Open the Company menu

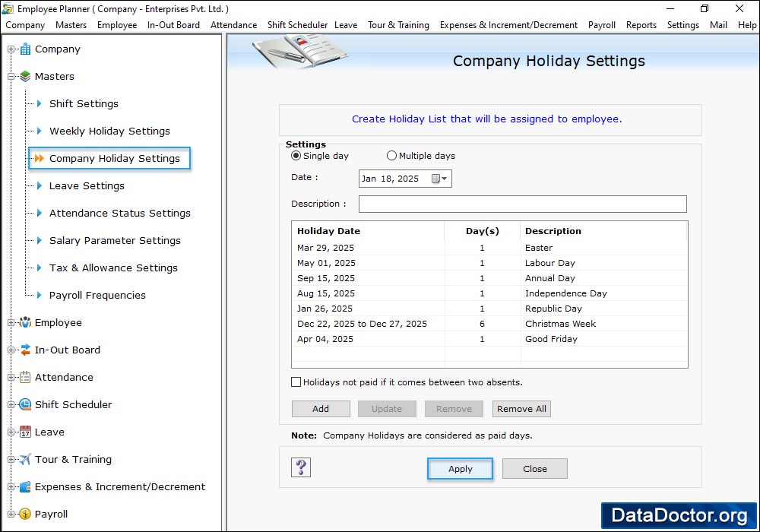point(25,25)
